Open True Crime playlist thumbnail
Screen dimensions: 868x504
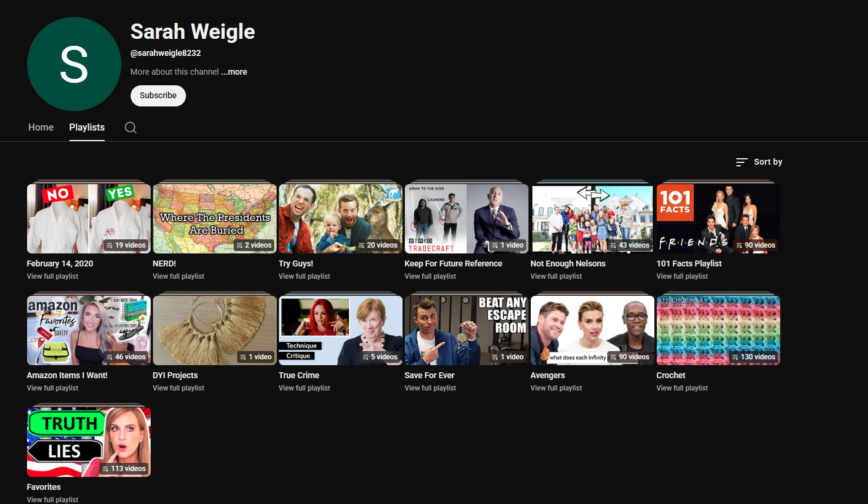341,331
